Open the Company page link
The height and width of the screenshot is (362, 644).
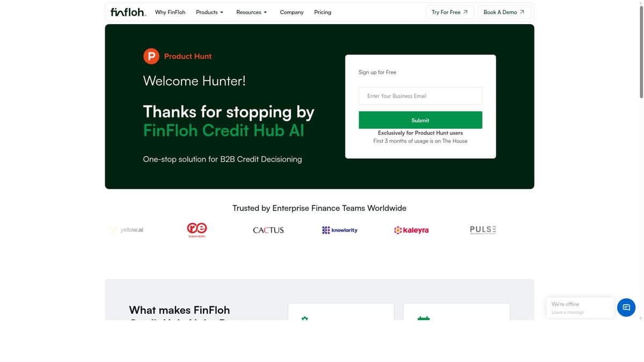291,12
